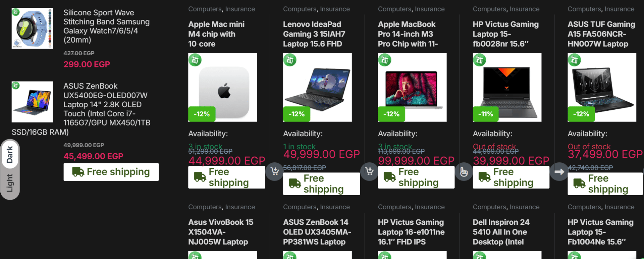Open Apple Mac mini M4 product title
Image resolution: width=644 pixels, height=259 pixels.
coord(216,34)
